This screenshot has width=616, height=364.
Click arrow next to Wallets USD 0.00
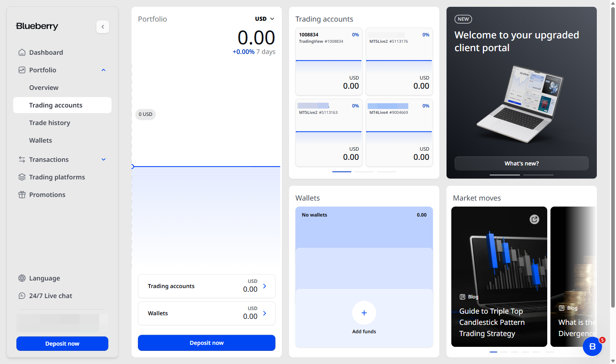click(265, 313)
